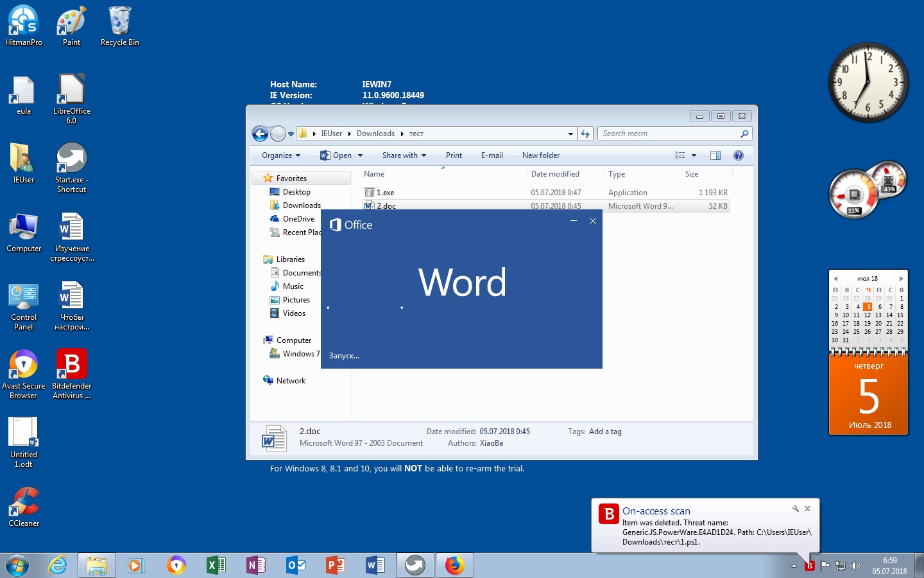Screen dimensions: 924x578
Task: Open HitmanPro desktop shortcut
Action: (24, 26)
